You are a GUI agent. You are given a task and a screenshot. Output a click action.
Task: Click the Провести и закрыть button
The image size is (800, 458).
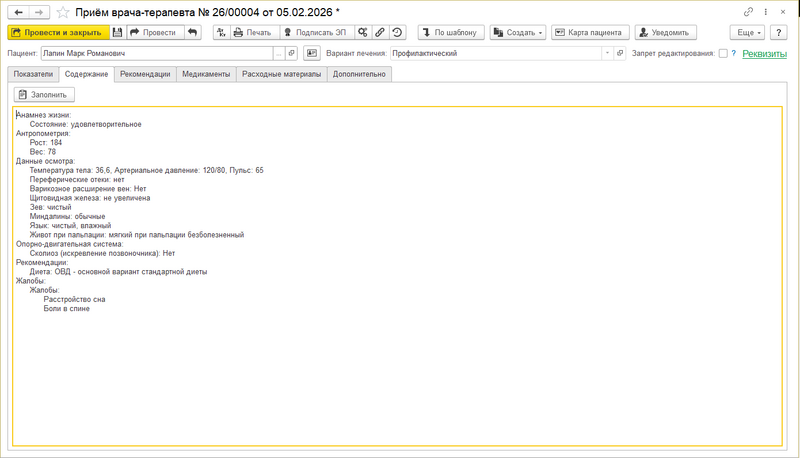coord(58,32)
